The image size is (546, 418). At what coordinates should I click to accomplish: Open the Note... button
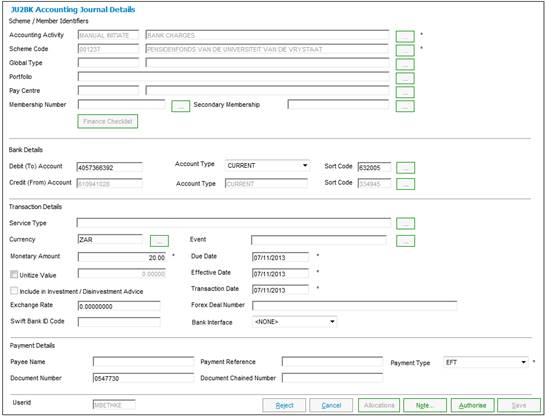pos(425,405)
